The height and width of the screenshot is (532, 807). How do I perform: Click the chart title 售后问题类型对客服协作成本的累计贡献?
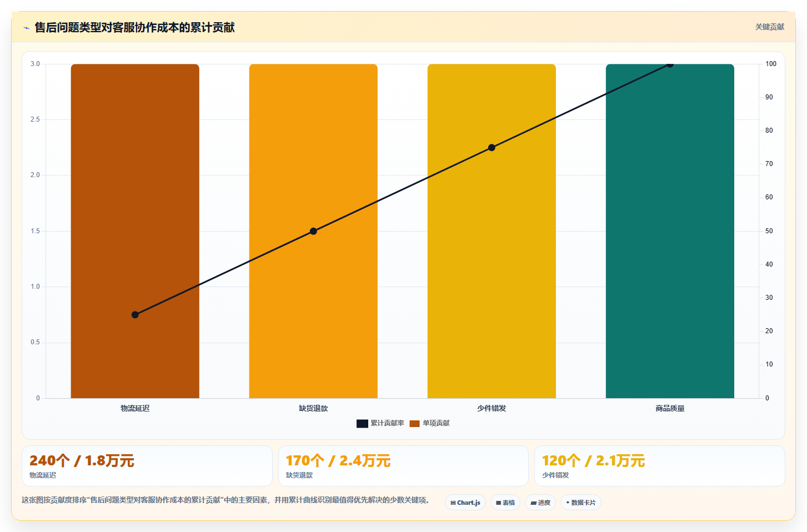coord(134,27)
